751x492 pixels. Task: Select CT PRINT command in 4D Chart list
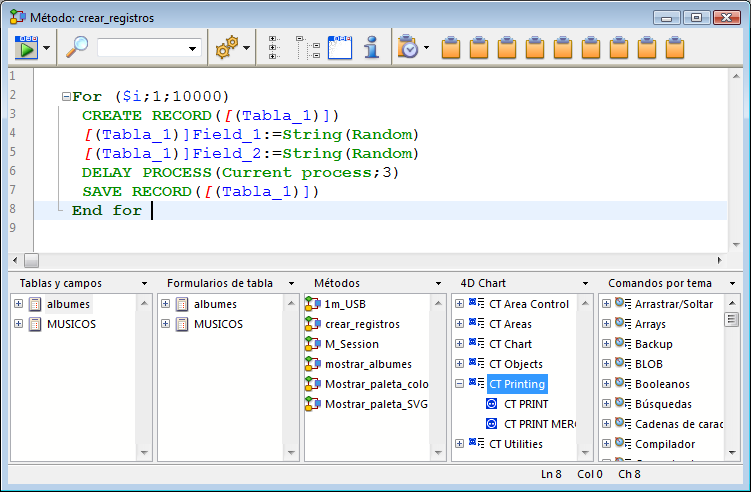point(525,404)
